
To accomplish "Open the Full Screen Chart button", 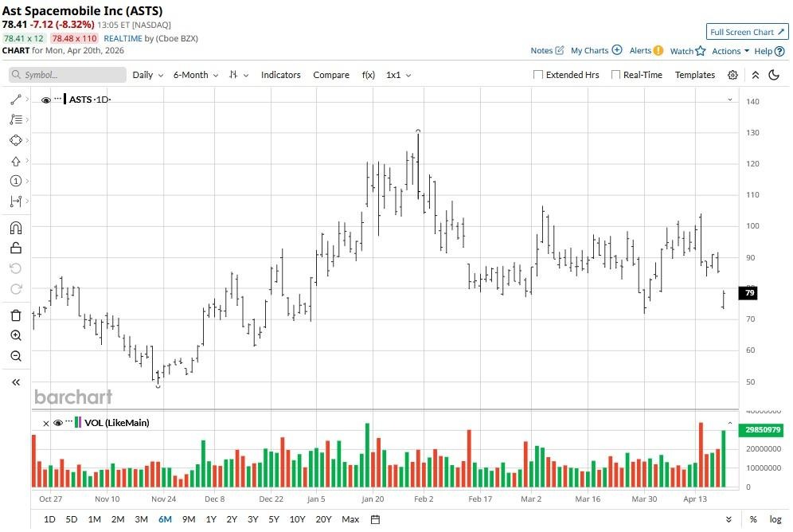I will pos(747,32).
